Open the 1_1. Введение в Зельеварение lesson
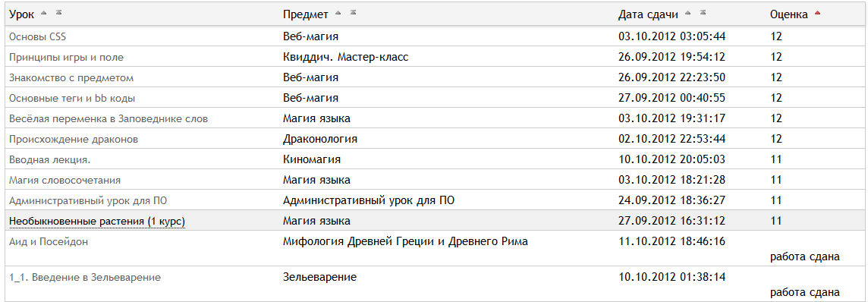 85,278
